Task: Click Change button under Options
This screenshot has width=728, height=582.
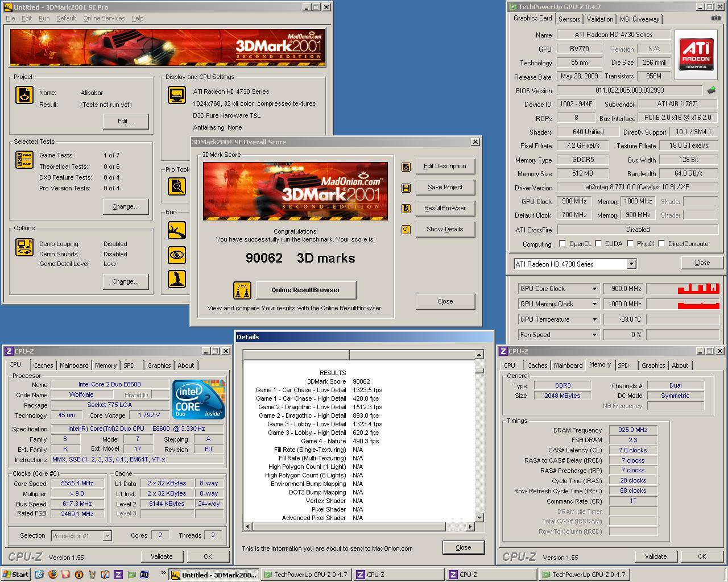Action: pos(125,281)
